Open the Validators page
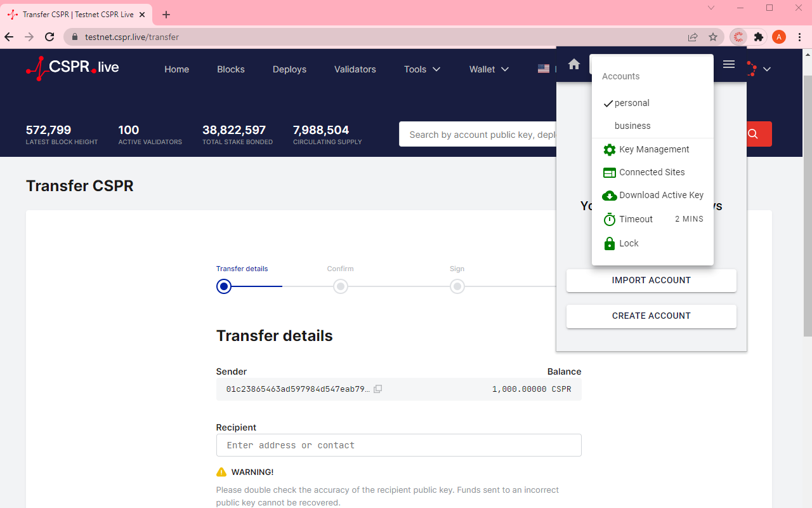 355,69
